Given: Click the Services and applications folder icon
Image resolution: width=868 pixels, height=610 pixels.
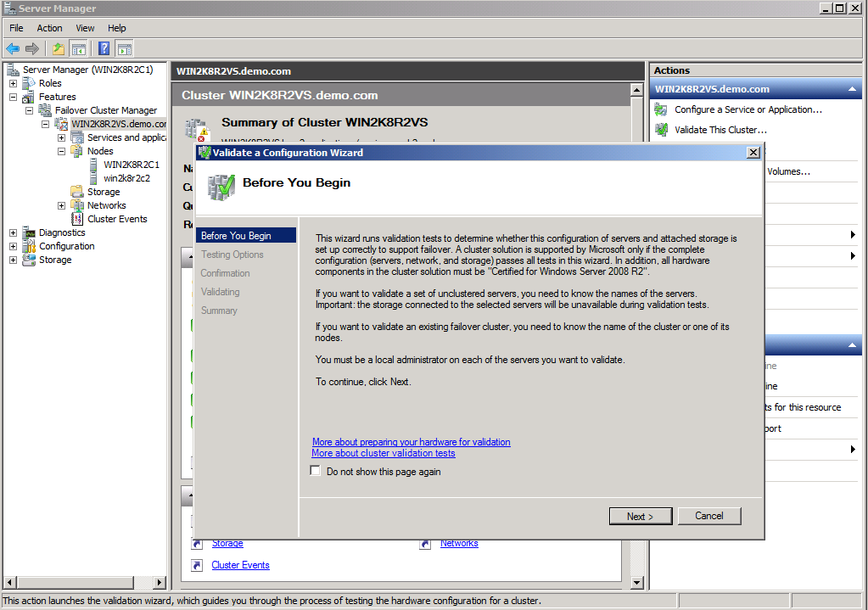Looking at the screenshot, I should 77,137.
